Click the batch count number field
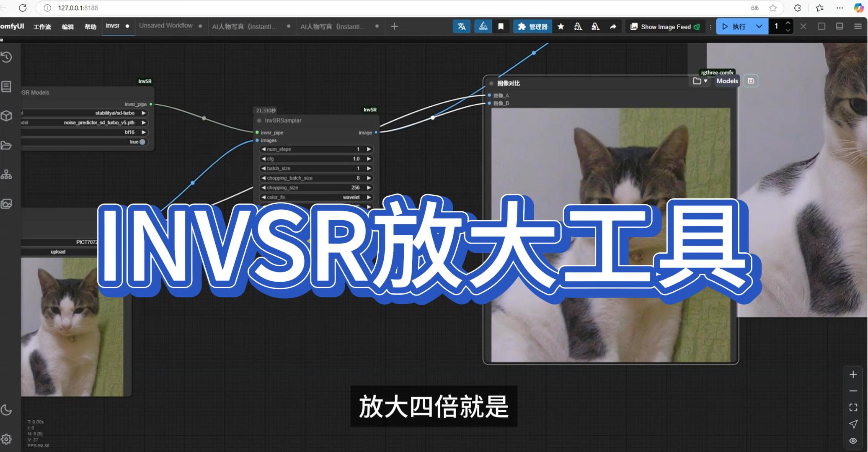The height and width of the screenshot is (452, 868). tap(776, 26)
